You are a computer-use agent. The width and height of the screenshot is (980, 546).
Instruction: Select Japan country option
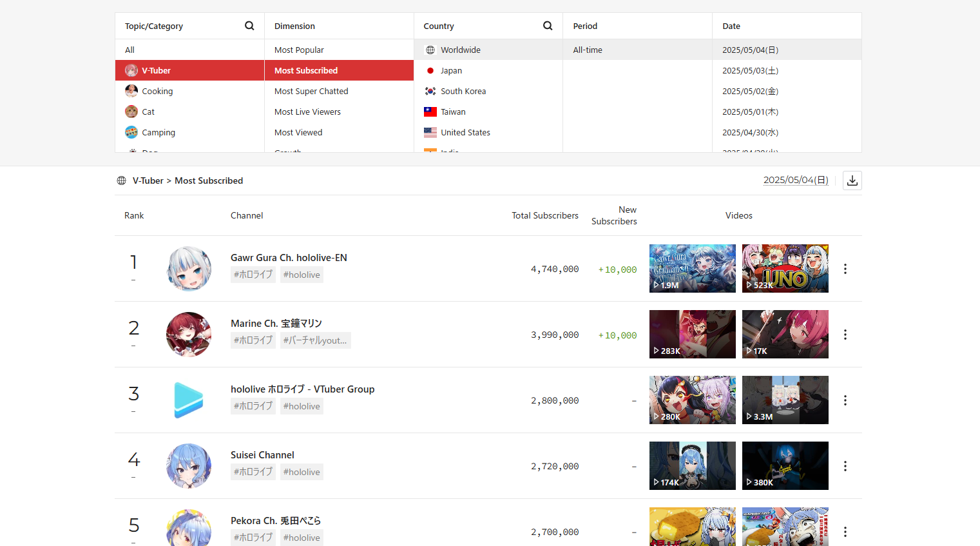point(488,70)
